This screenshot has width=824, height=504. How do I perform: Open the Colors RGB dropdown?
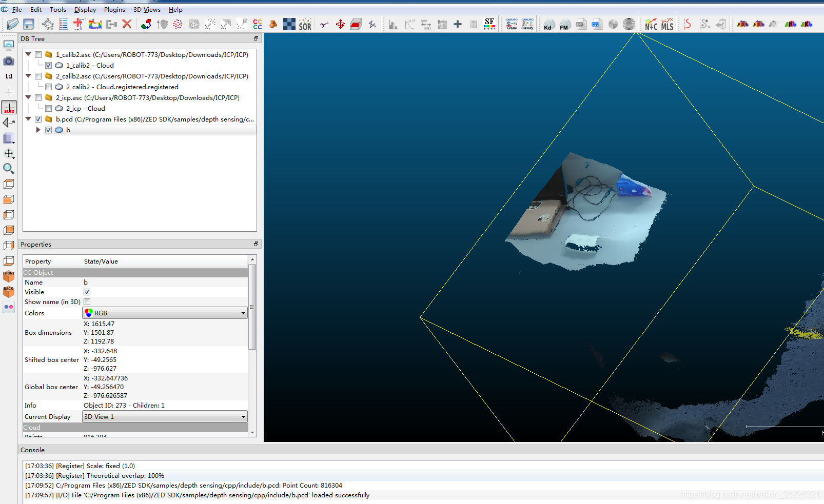165,313
